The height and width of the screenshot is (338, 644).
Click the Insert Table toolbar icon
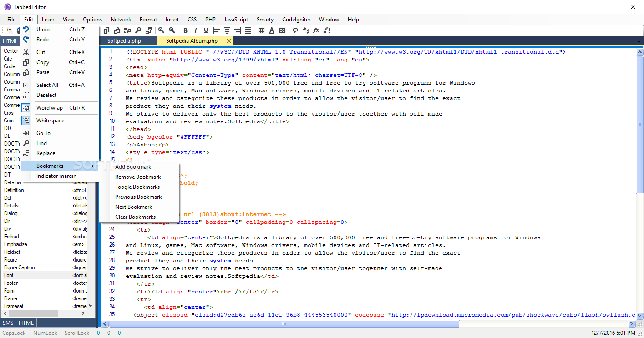261,30
